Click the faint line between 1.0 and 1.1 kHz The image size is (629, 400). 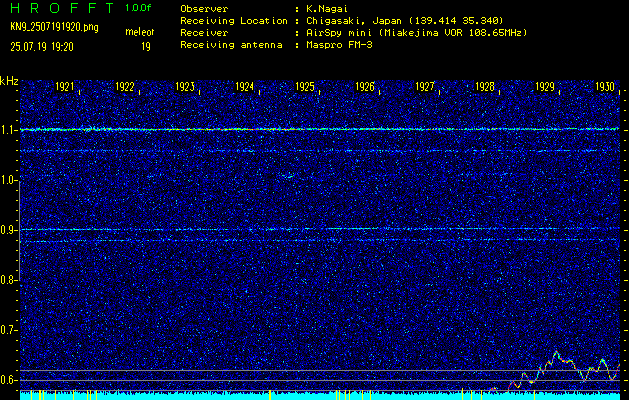320,151
